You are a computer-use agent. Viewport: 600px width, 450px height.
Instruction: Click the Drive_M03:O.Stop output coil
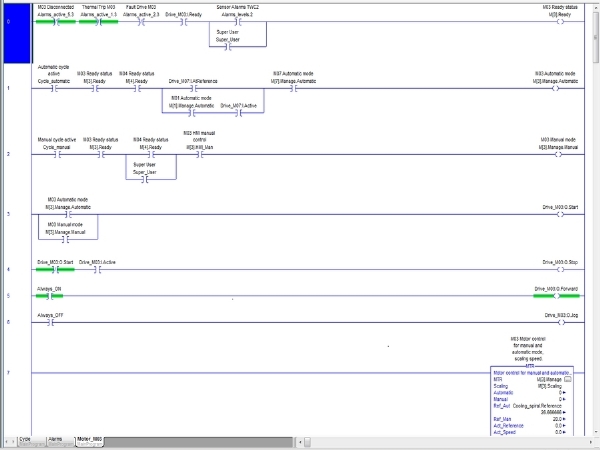coord(561,270)
